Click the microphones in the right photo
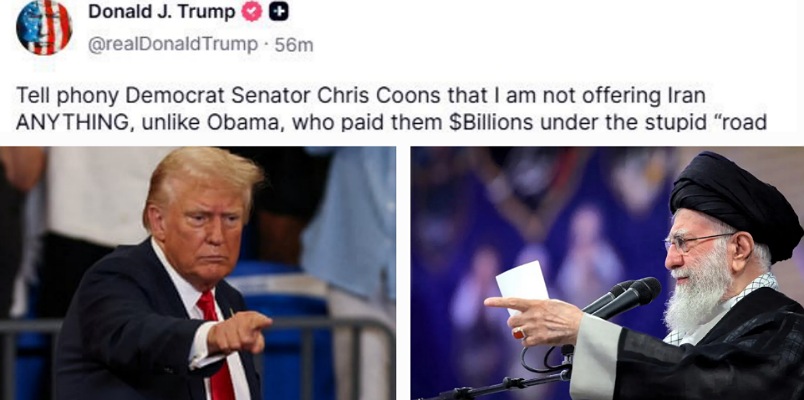This screenshot has width=804, height=400. [x=622, y=297]
